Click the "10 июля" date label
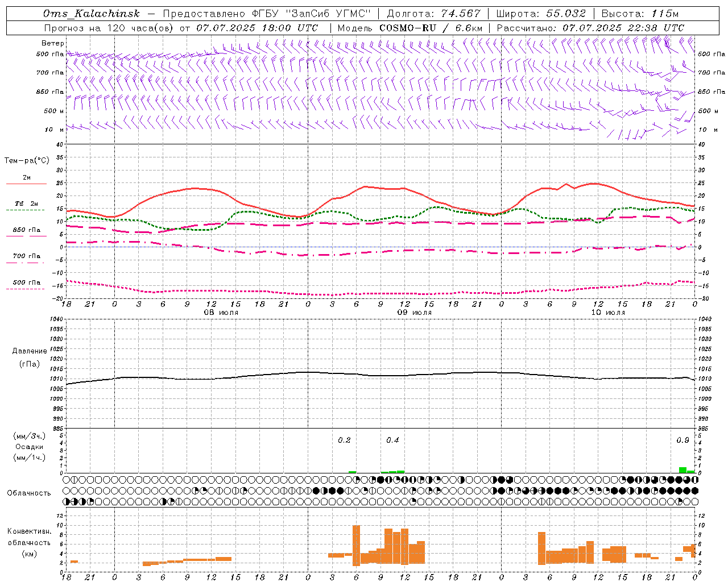This screenshot has width=728, height=582. point(608,313)
